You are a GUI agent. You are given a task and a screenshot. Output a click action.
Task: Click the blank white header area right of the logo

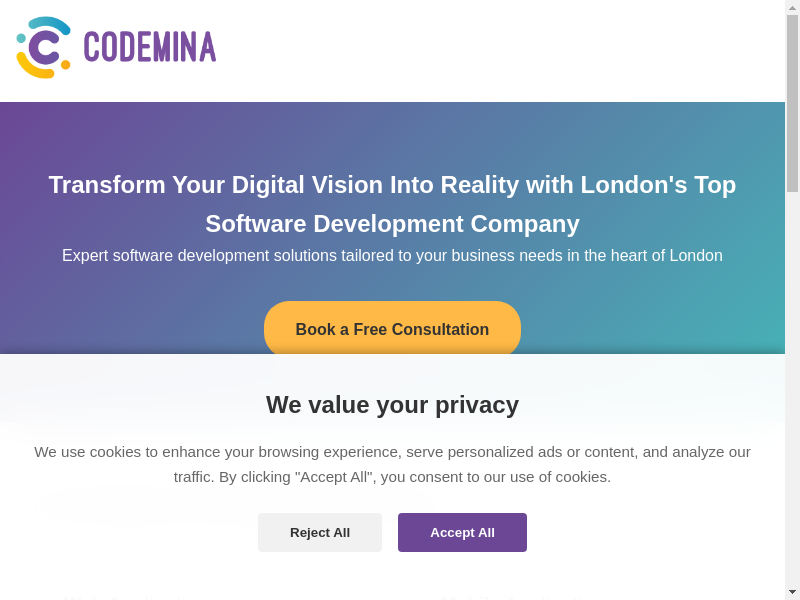pyautogui.click(x=500, y=50)
